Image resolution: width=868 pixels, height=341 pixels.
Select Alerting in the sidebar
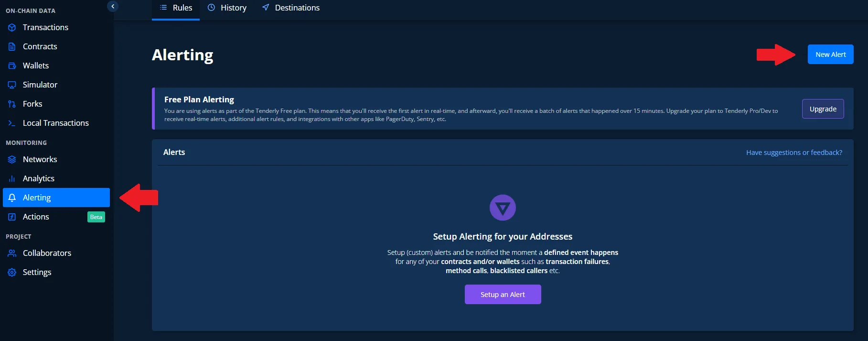[56, 198]
